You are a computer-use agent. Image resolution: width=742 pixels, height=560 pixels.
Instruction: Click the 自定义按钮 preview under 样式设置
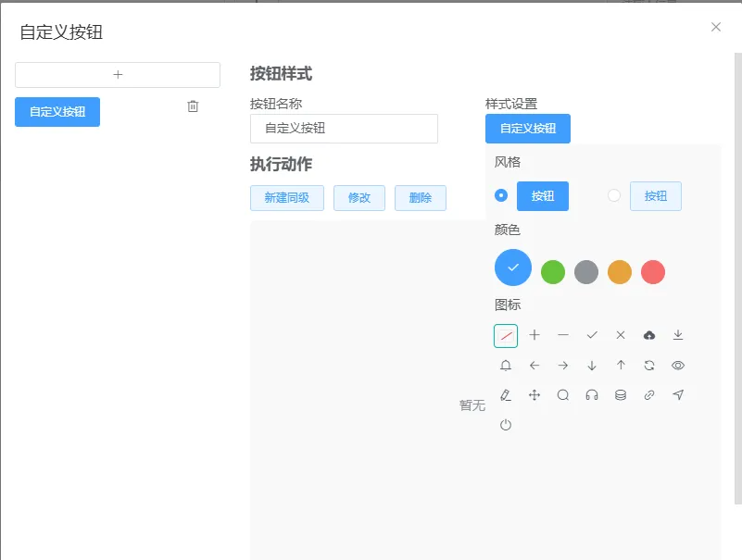pos(528,128)
